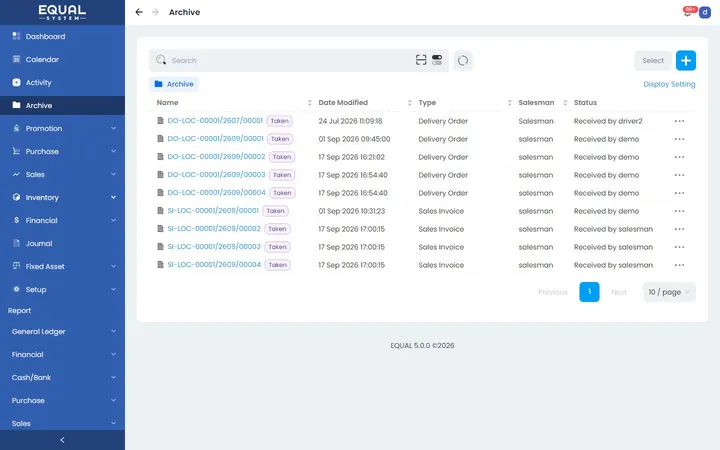The height and width of the screenshot is (450, 720).
Task: Open more options for SI-LOC-00001/2609/00004
Action: (x=679, y=265)
